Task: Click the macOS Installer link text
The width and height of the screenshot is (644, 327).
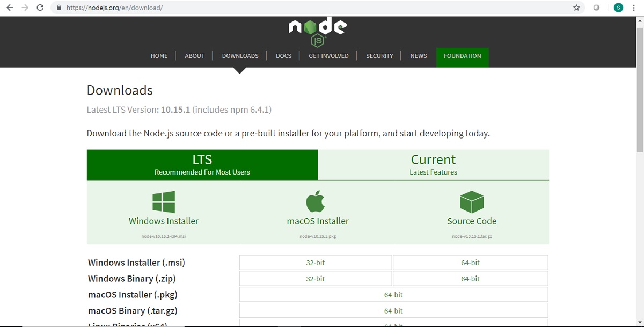Action: [x=318, y=221]
